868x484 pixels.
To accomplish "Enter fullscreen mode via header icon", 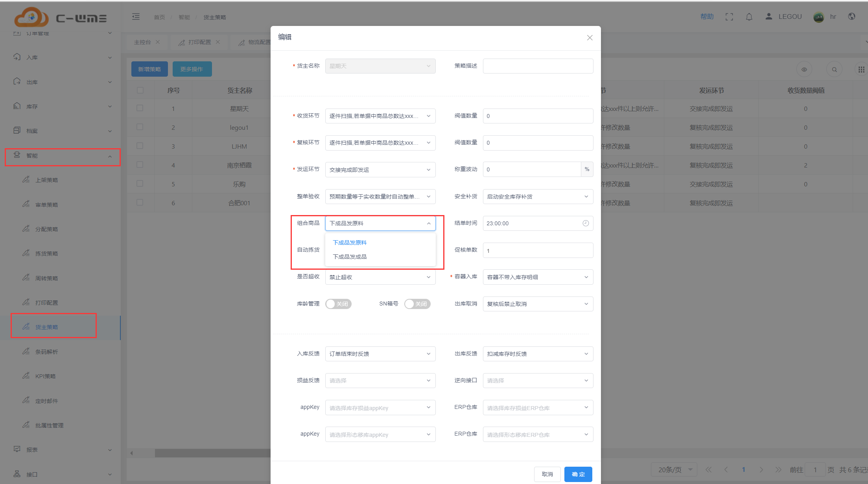I will tap(729, 17).
